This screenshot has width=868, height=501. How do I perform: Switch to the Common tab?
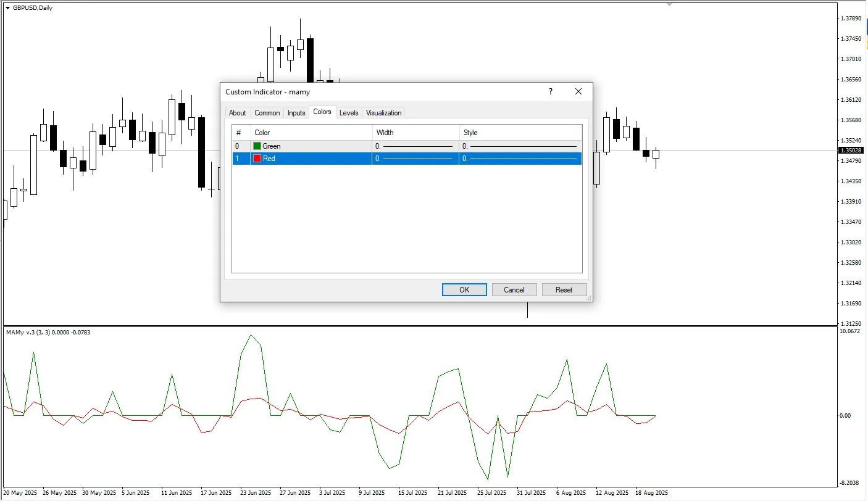click(267, 113)
